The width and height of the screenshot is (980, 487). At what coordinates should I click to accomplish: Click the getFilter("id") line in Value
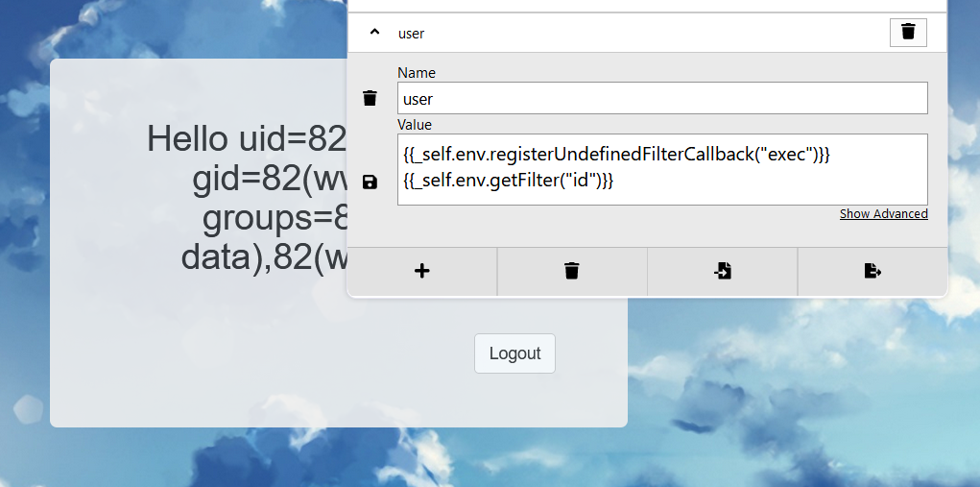[x=509, y=181]
